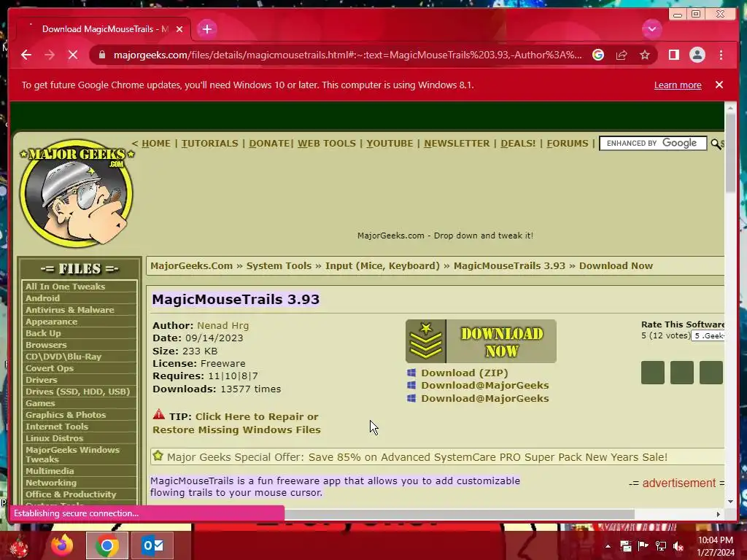Screen dimensions: 747x560
Task: Open a new tab with the plus button
Action: pos(206,29)
